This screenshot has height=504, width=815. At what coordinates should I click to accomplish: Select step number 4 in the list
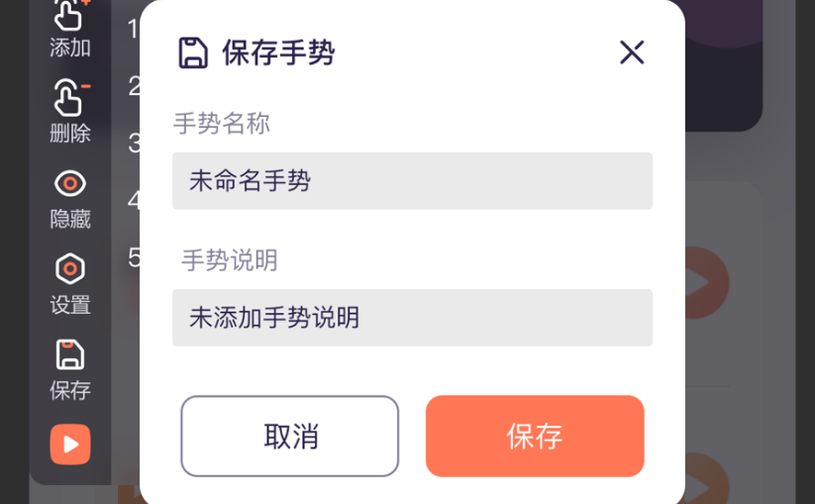pyautogui.click(x=134, y=200)
